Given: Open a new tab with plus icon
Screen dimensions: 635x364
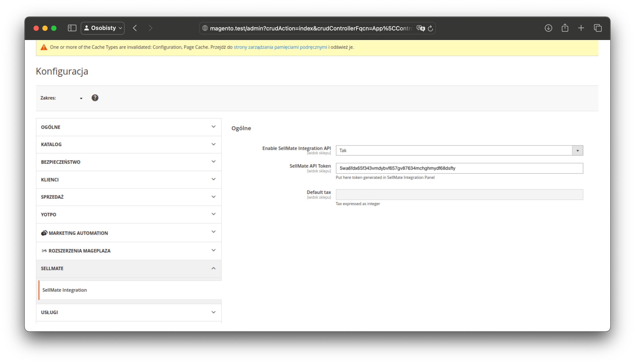Looking at the screenshot, I should 581,28.
